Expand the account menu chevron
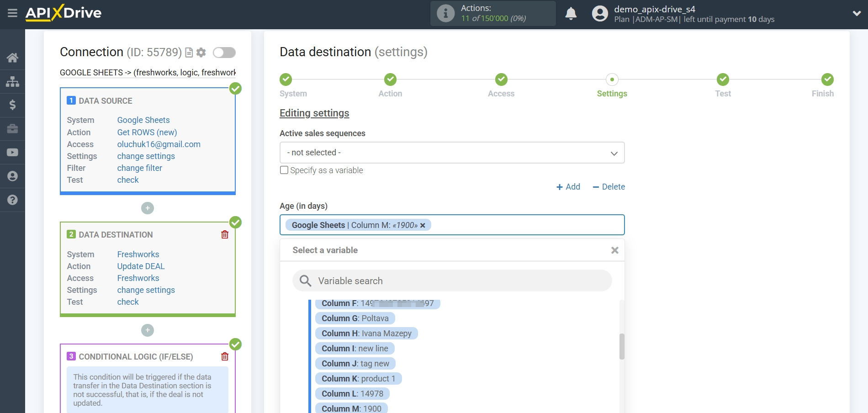The height and width of the screenshot is (413, 868). 857,13
